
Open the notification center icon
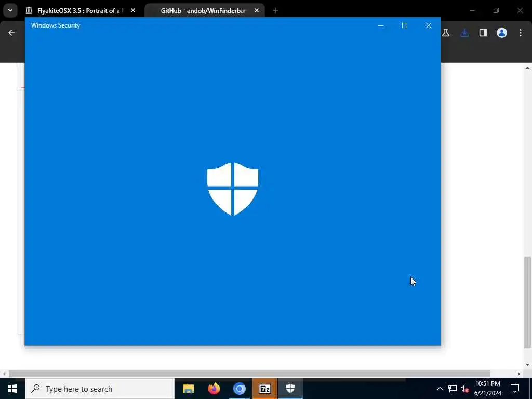[x=515, y=389]
